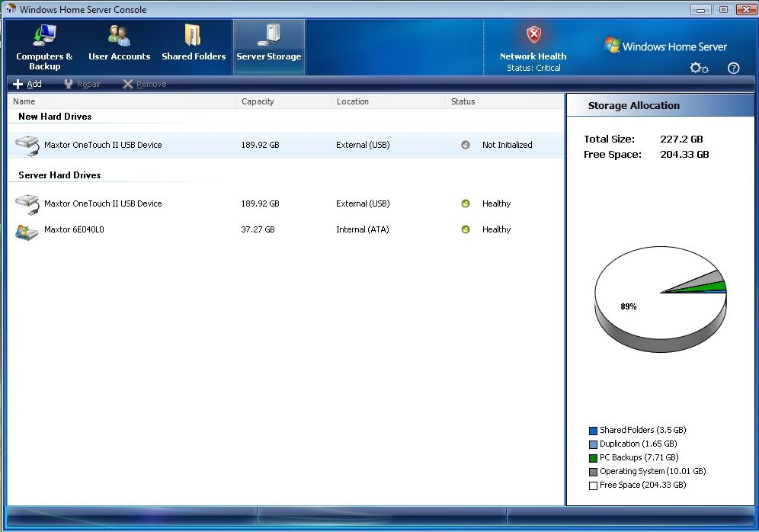Click the Status column header
The width and height of the screenshot is (759, 532).
463,101
